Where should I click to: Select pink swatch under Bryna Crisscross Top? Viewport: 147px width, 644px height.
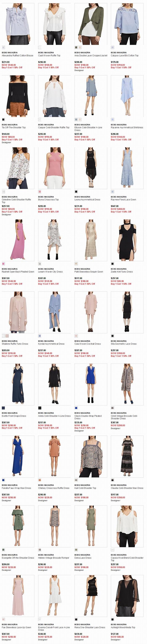pyautogui.click(x=39, y=192)
